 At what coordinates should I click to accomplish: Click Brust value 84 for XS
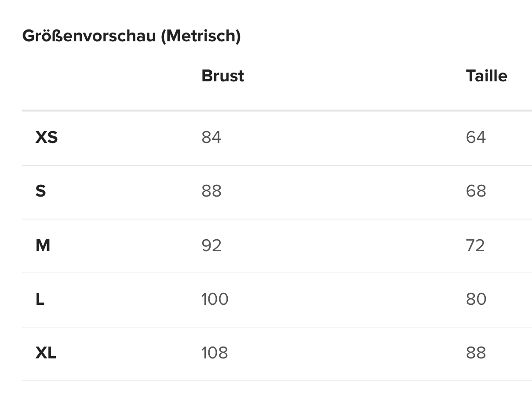point(211,138)
